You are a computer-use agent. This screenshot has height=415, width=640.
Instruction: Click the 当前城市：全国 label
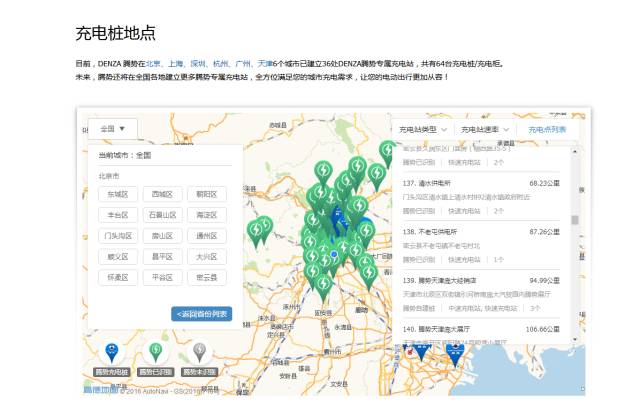point(125,155)
